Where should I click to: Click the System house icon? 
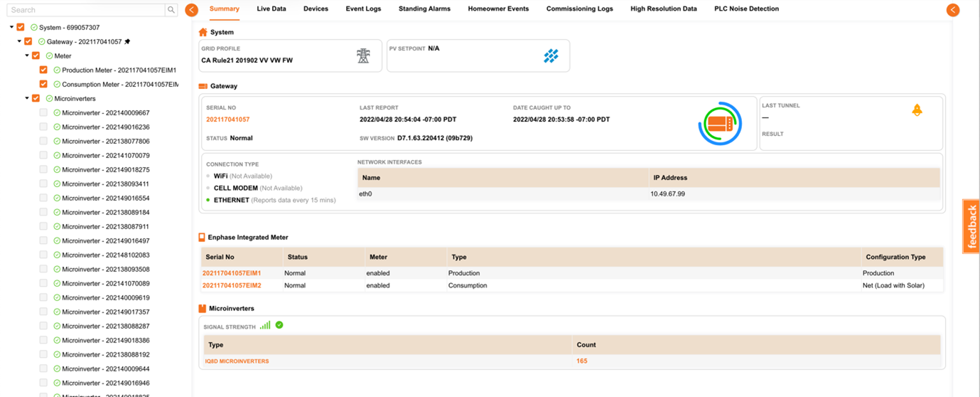click(x=203, y=32)
